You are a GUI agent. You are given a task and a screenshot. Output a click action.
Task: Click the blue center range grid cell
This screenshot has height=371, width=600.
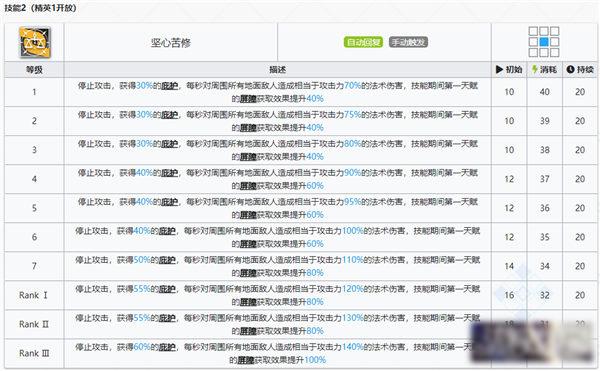click(544, 42)
